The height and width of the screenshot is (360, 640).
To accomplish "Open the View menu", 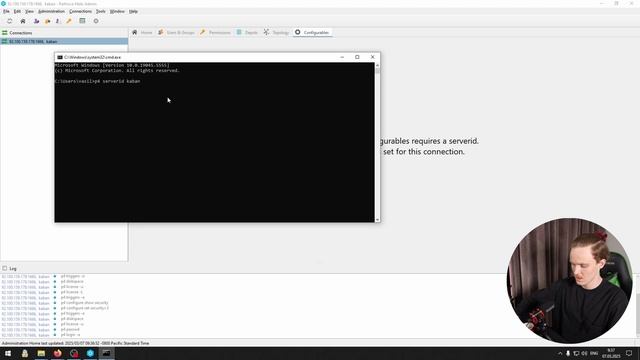I will click(x=29, y=11).
